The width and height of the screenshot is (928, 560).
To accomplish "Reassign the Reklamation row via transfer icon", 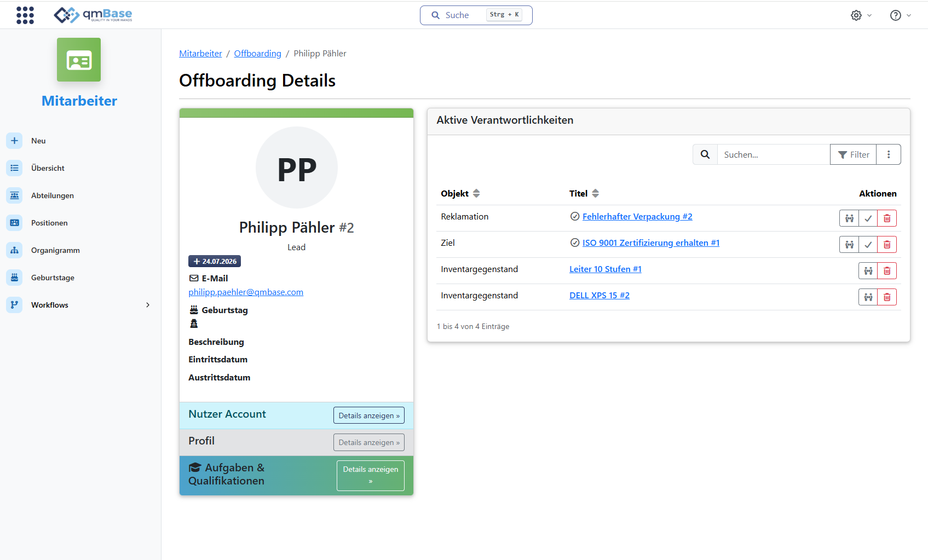I will coord(849,218).
